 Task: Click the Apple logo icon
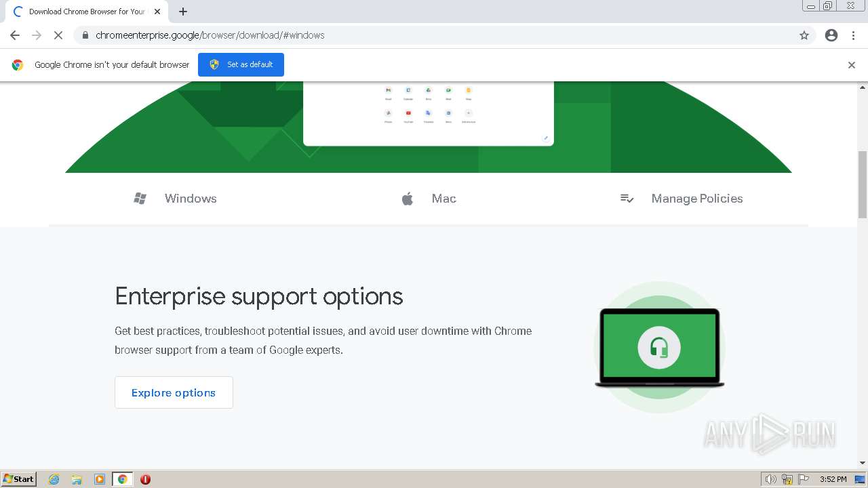coord(408,199)
